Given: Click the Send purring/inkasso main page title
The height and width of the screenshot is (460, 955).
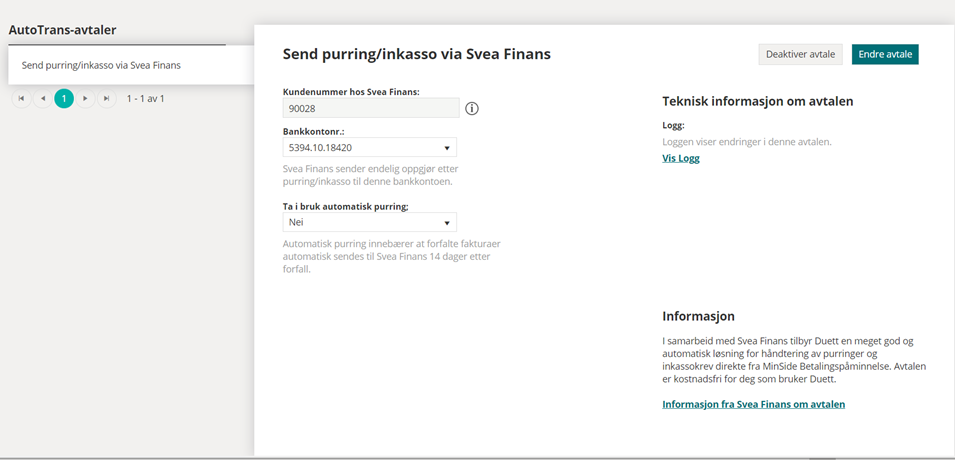Looking at the screenshot, I should tap(417, 54).
